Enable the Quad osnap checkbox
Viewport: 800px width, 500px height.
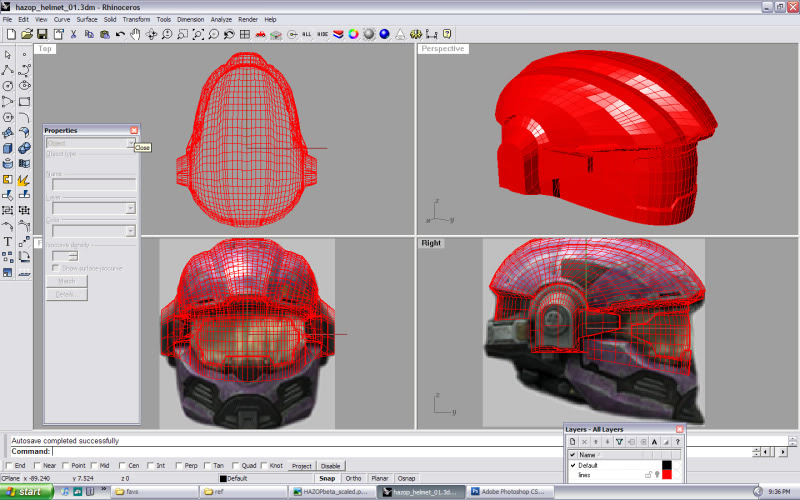235,465
